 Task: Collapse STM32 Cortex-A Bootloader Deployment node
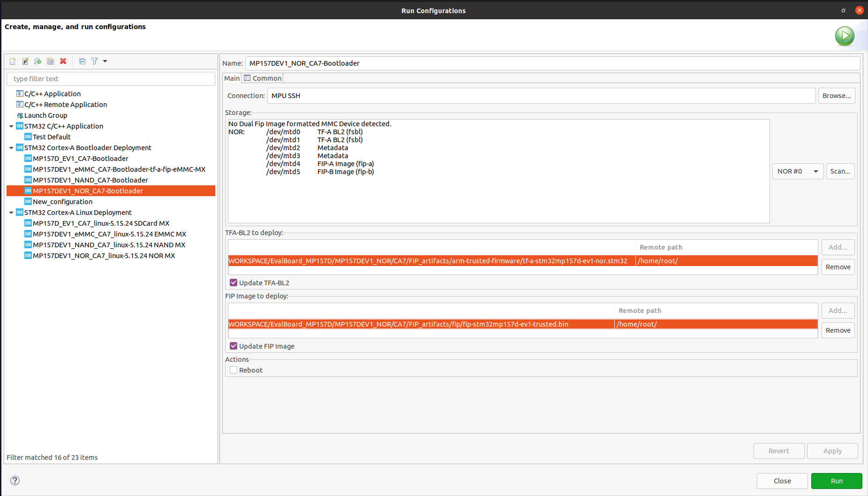tap(11, 148)
